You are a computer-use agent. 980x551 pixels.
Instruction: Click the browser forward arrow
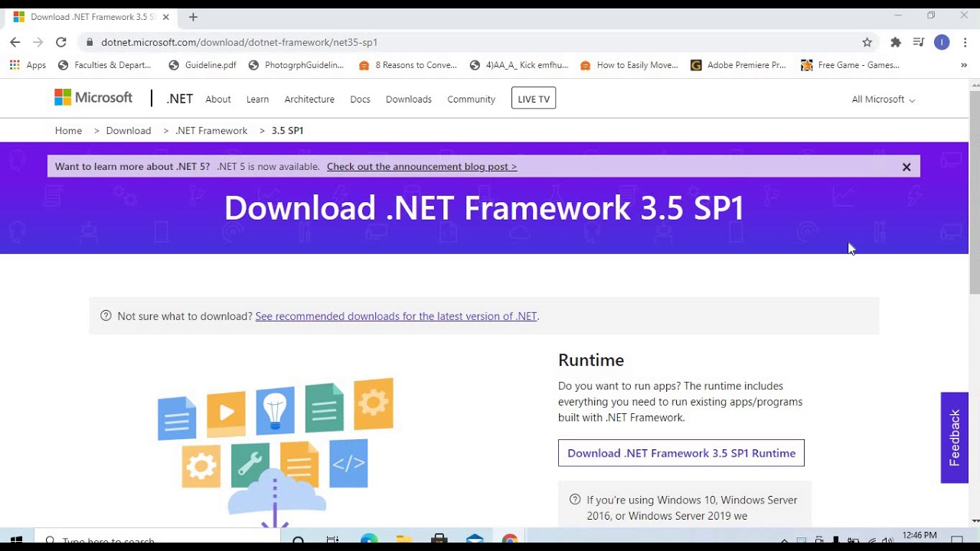(38, 42)
